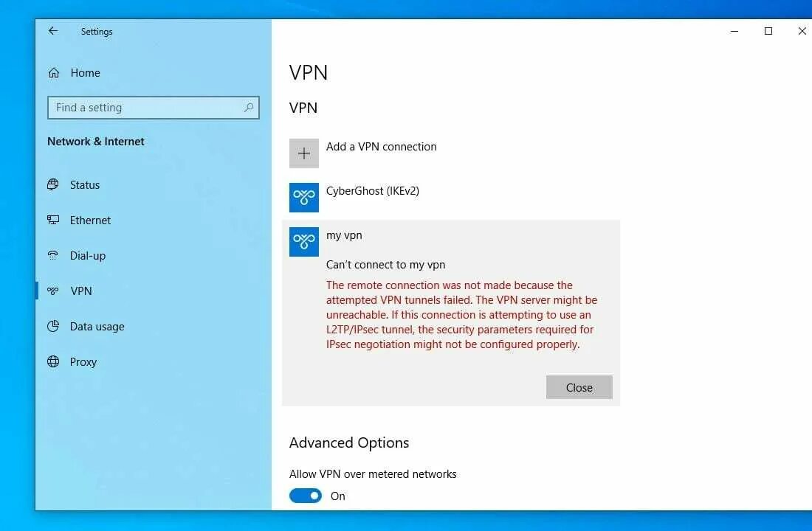Screen dimensions: 812x531
Task: Click the CyberGhost VPN connection icon
Action: pyautogui.click(x=304, y=197)
